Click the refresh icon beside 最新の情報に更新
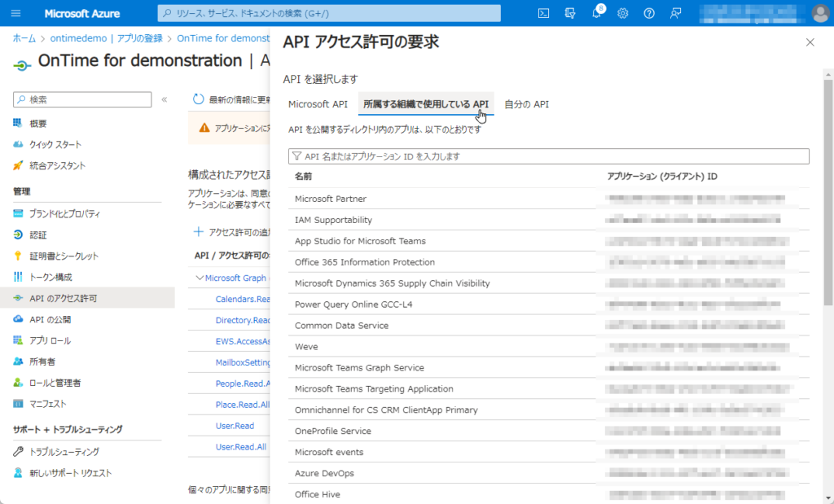This screenshot has height=504, width=834. (199, 99)
